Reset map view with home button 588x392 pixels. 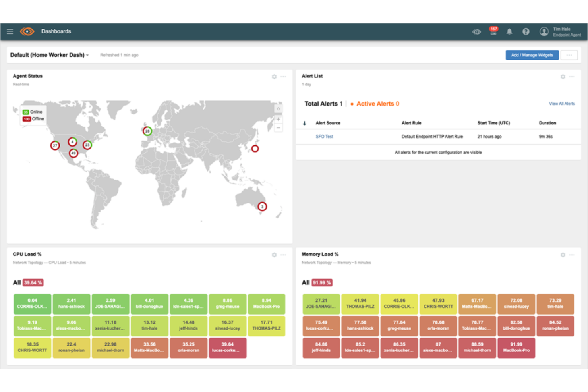pyautogui.click(x=278, y=109)
